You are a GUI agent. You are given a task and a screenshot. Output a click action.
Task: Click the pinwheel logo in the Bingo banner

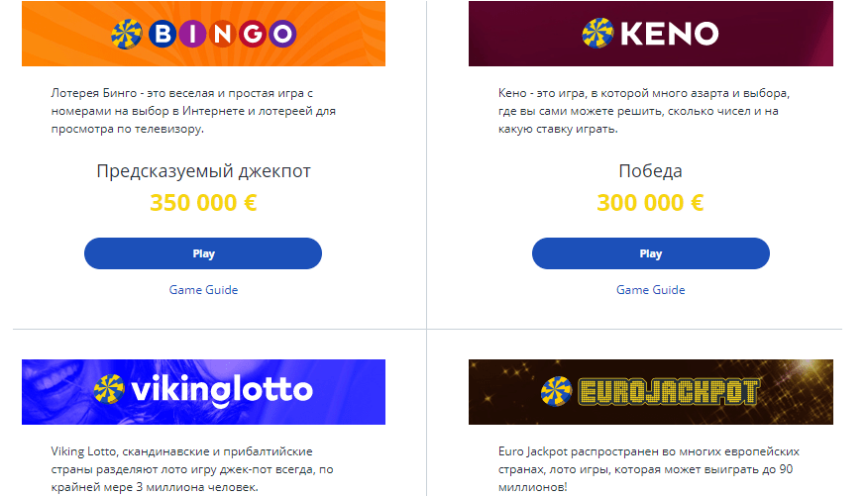click(x=128, y=34)
